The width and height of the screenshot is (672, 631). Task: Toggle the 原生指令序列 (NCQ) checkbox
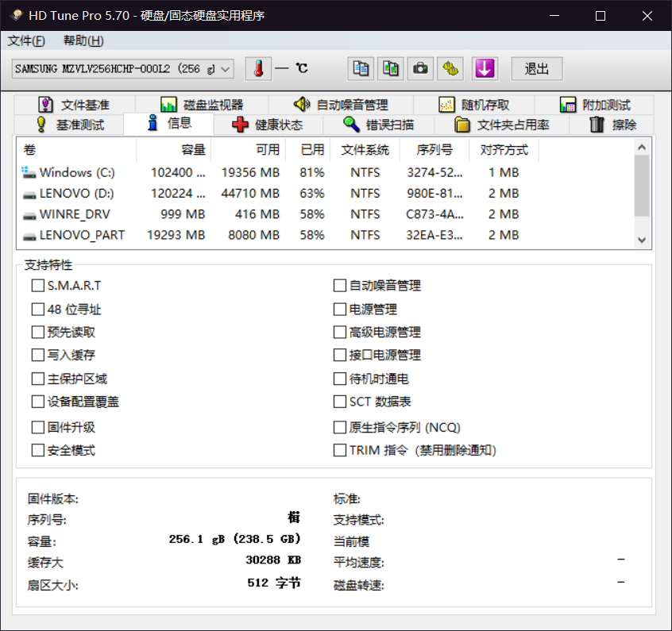[x=339, y=427]
